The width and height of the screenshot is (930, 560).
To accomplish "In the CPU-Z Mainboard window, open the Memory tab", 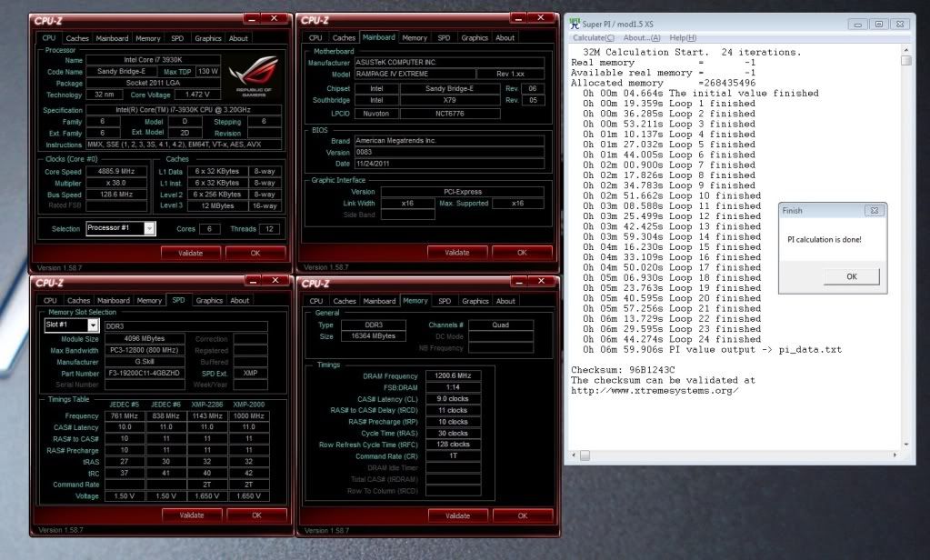I will click(415, 38).
